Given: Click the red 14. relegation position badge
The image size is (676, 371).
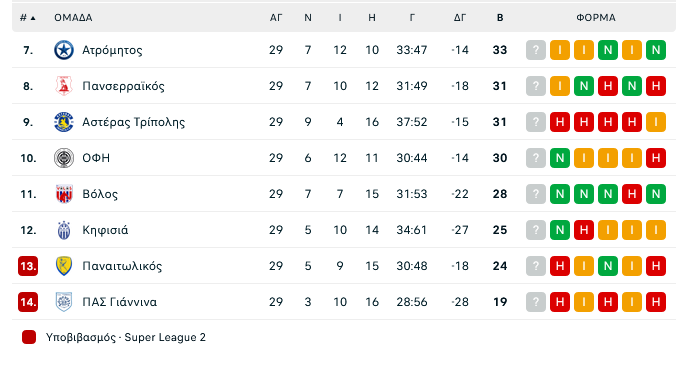Looking at the screenshot, I should click(28, 302).
